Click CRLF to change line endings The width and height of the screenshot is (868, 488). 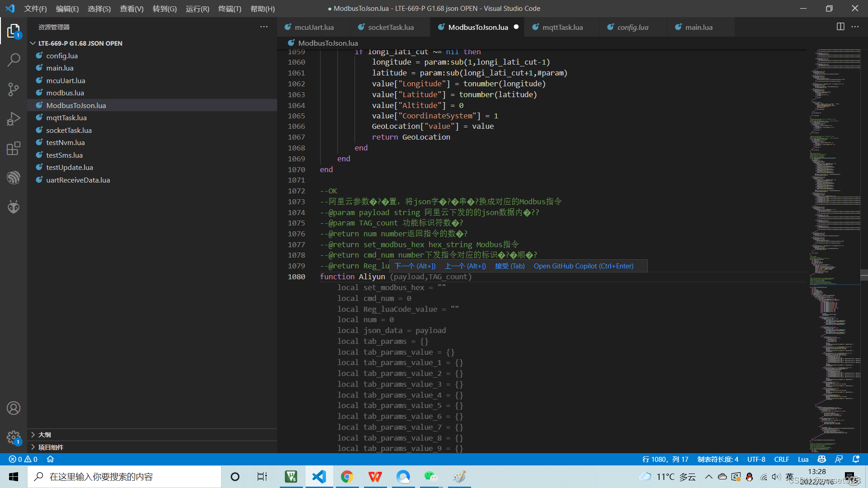point(782,459)
